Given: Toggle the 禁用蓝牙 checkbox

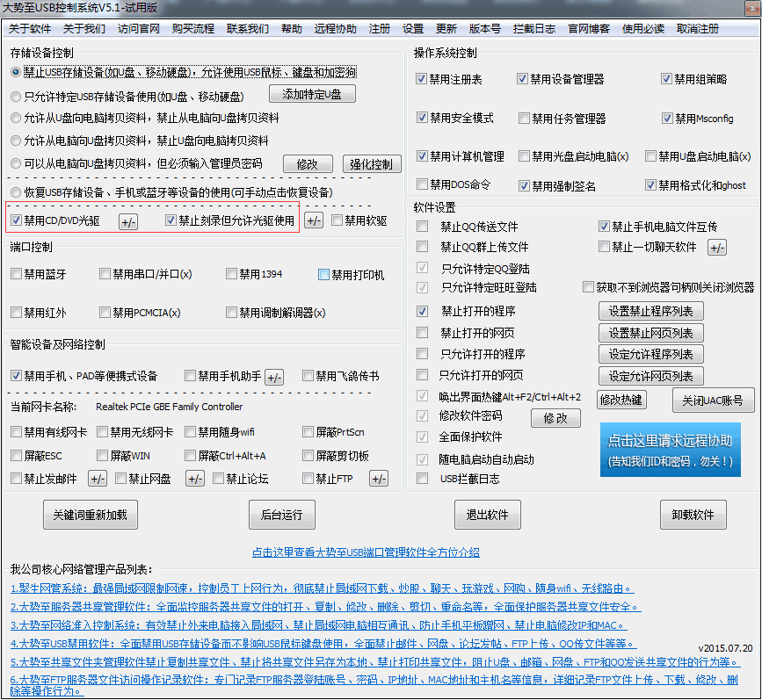Looking at the screenshot, I should [x=16, y=272].
